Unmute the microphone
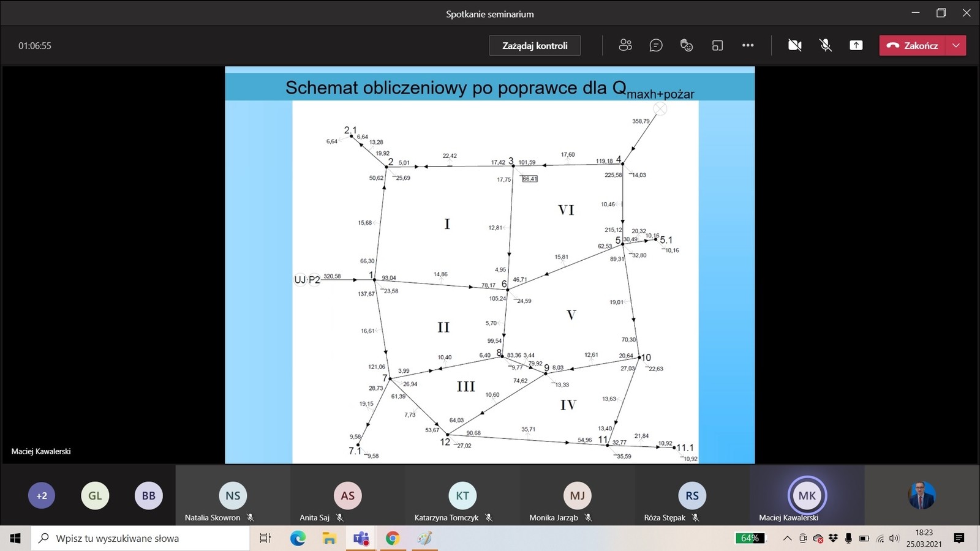The width and height of the screenshot is (980, 551). click(826, 45)
